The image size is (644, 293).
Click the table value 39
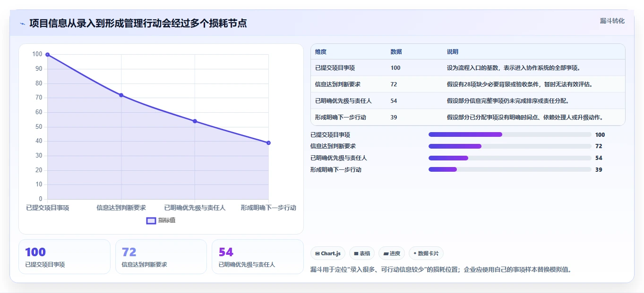(x=394, y=117)
